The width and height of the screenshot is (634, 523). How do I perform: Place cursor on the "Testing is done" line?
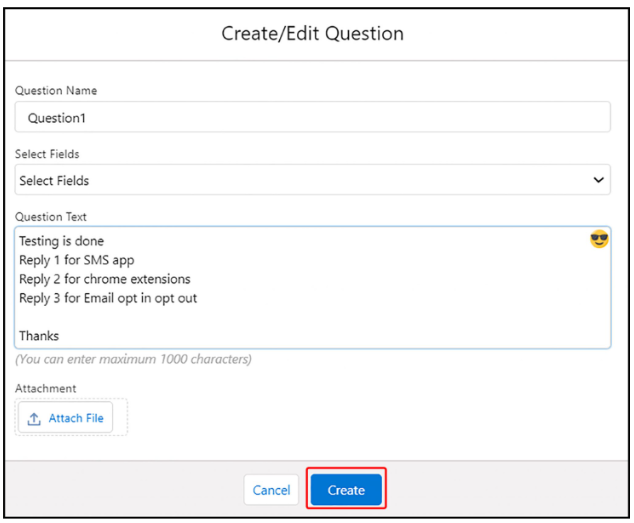[x=61, y=241]
